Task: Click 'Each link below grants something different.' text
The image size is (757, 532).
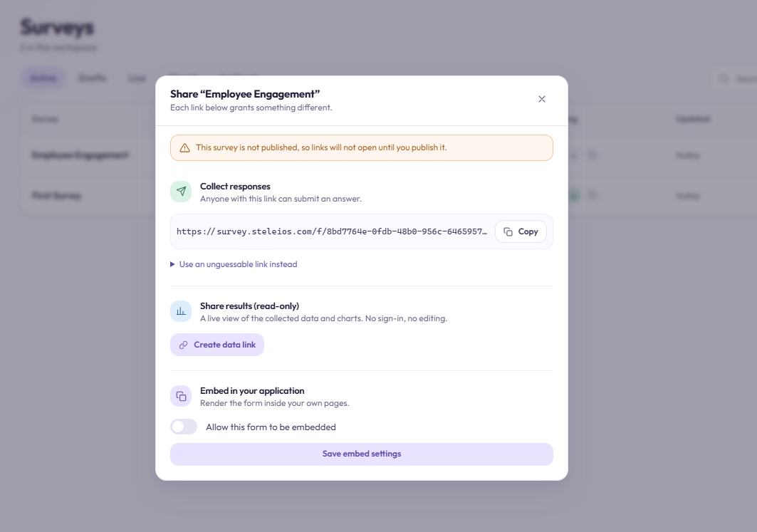Action: point(251,108)
